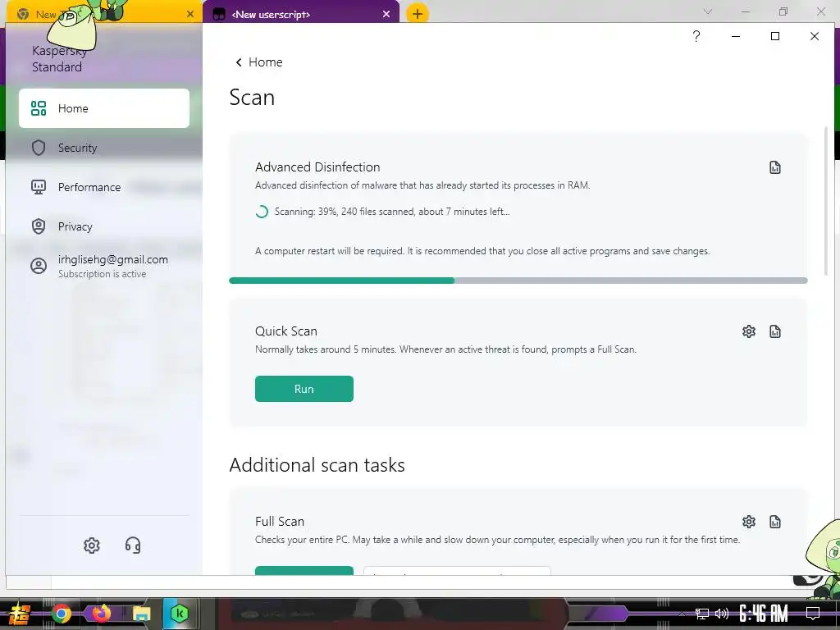This screenshot has width=840, height=630.
Task: Go back using the Home chevron
Action: click(x=239, y=62)
